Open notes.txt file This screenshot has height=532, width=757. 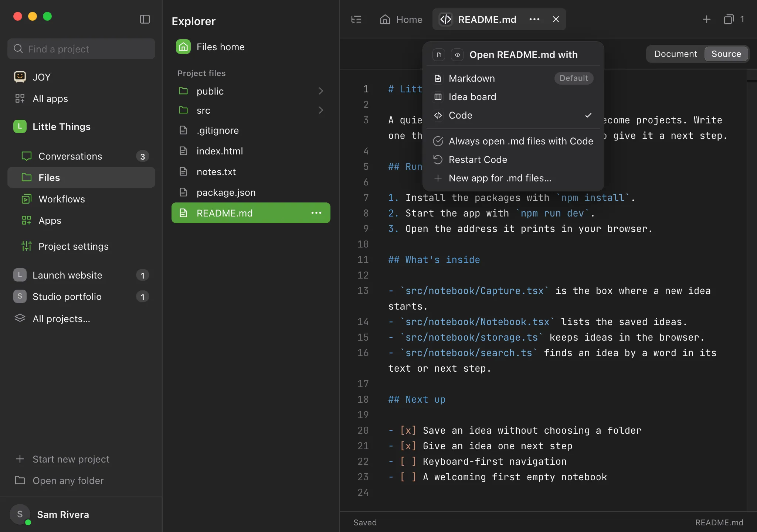tap(251, 171)
